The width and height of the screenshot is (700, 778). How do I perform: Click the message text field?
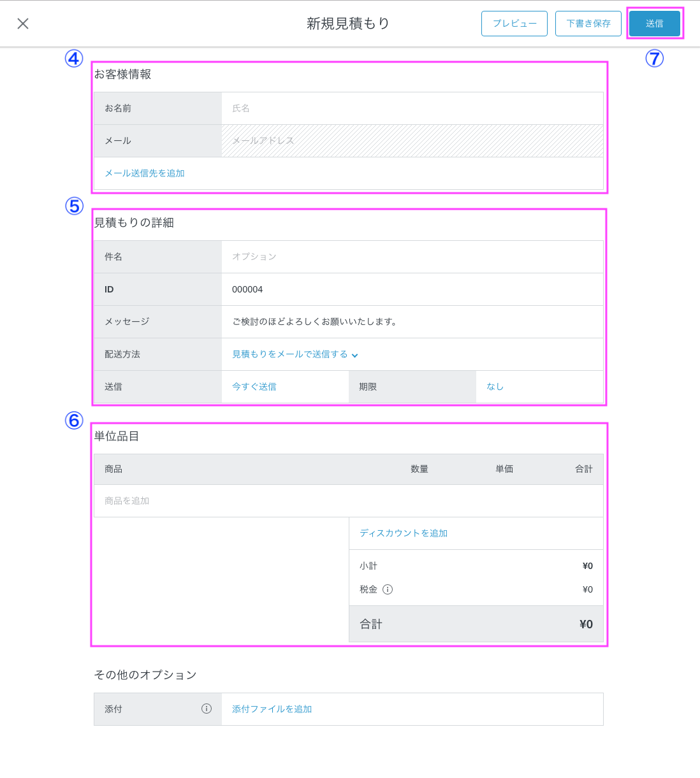[x=411, y=322]
